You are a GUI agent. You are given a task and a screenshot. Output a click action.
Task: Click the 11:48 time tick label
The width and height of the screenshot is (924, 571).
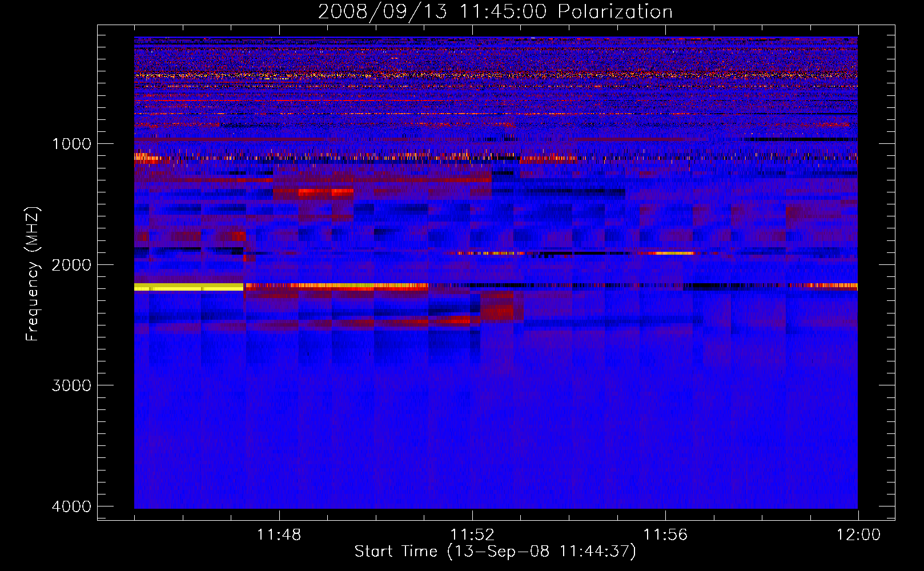coord(279,535)
